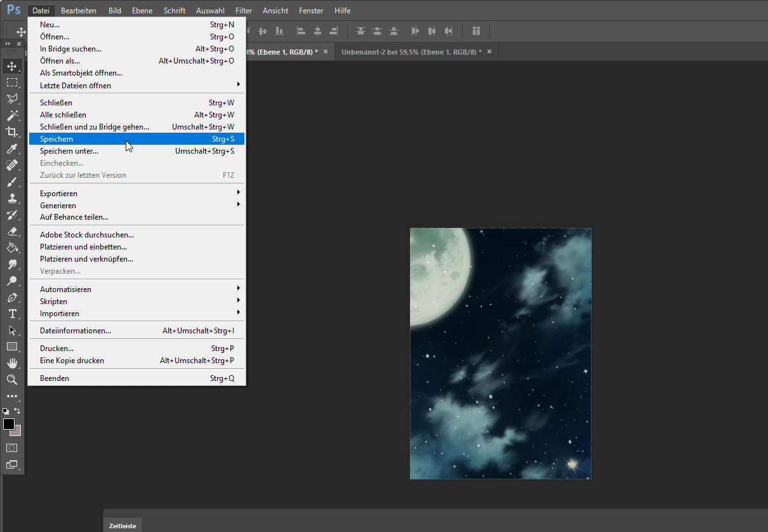Viewport: 768px width, 532px height.
Task: Click the black foreground color swatch
Action: [x=8, y=424]
